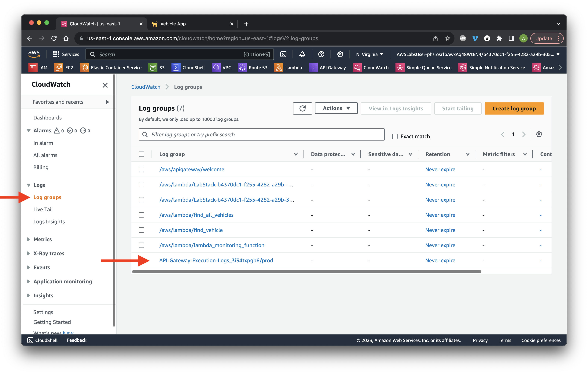588x374 pixels.
Task: Check the lambda_monitoring_function row
Action: click(x=141, y=245)
